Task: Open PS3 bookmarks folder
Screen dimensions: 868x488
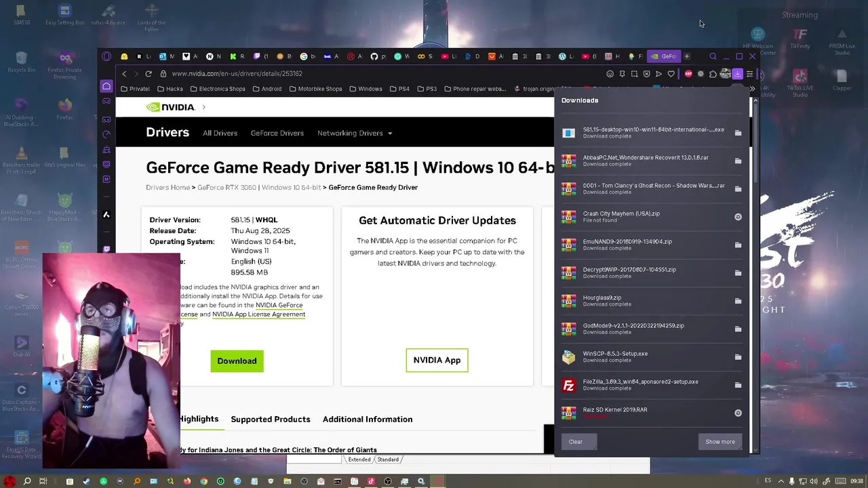Action: [427, 89]
